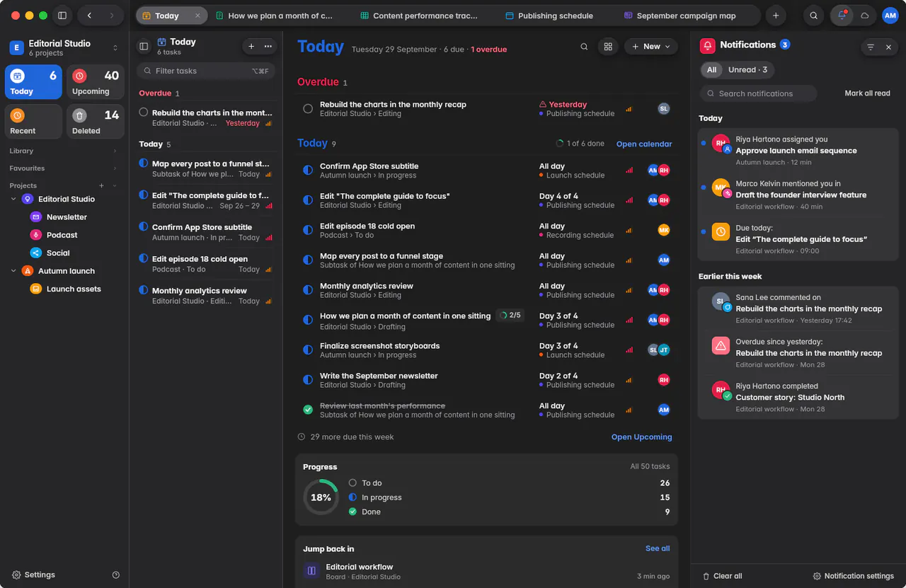Open the Editorial Studio workspace switcher
The width and height of the screenshot is (906, 588).
(x=64, y=47)
